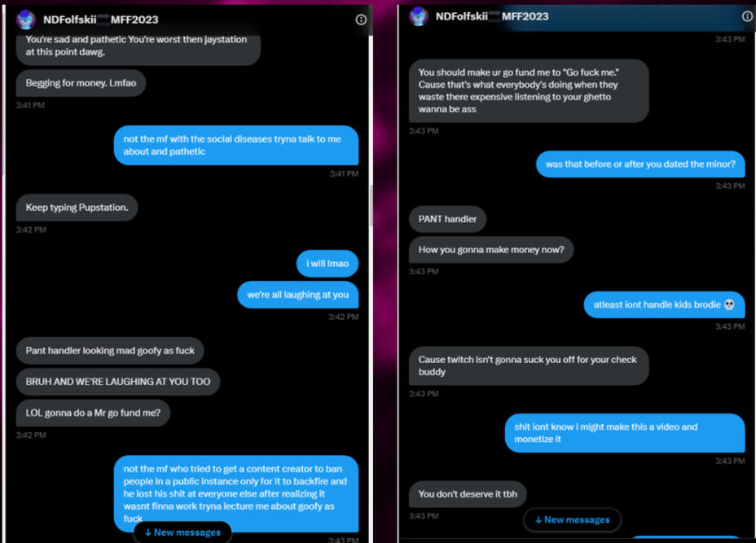Screen dimensions: 756x543
Task: Select the "Keep typing Pupstation." message bubble
Action: click(x=77, y=208)
